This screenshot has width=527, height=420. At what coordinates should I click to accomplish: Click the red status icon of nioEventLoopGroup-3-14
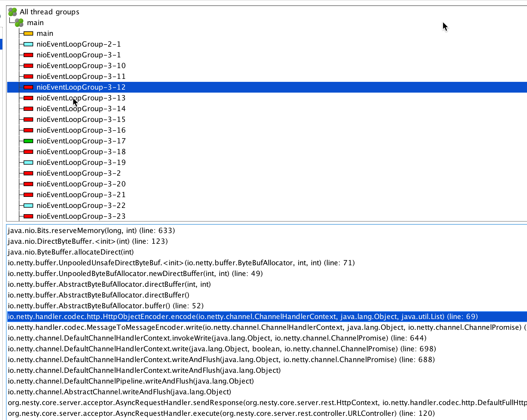(x=28, y=109)
